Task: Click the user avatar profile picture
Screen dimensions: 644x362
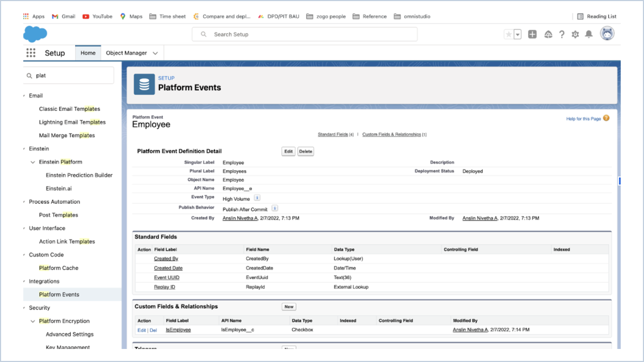Action: [607, 34]
